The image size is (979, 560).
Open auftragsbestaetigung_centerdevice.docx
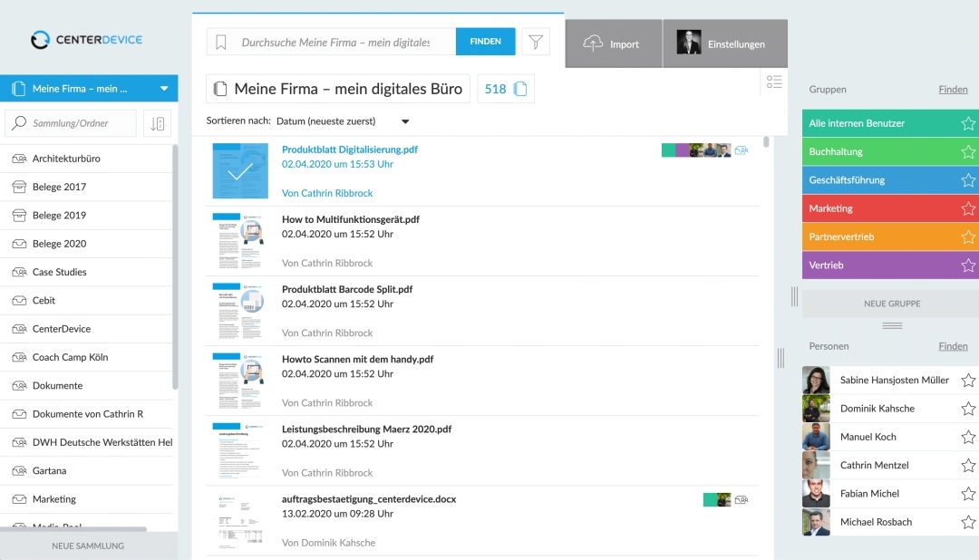(369, 499)
